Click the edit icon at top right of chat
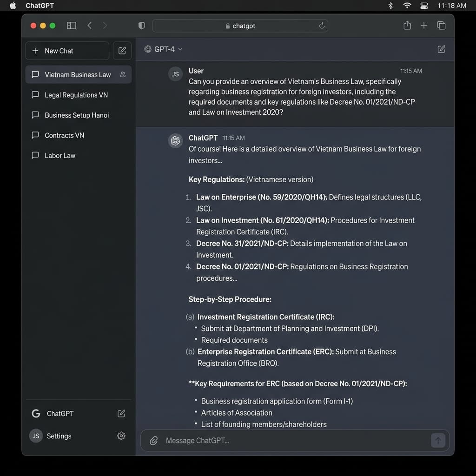This screenshot has width=476, height=476. 442,49
